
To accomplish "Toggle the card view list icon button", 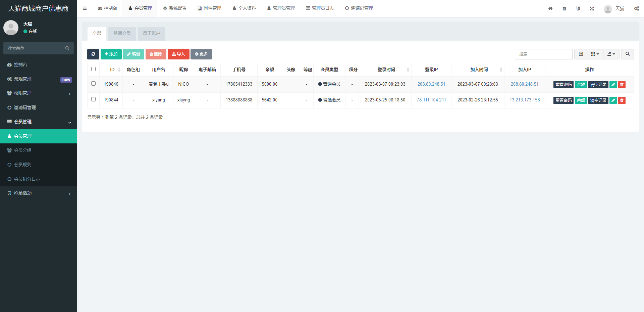I will pyautogui.click(x=581, y=54).
